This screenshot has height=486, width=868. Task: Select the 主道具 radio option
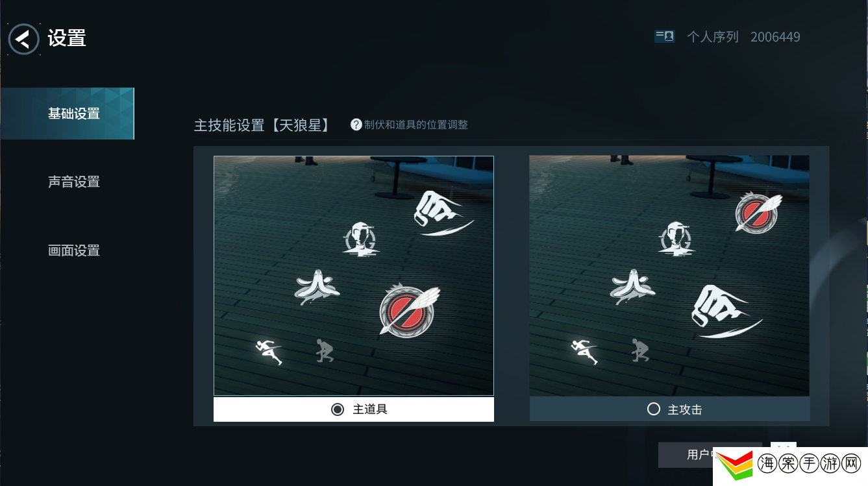point(354,409)
